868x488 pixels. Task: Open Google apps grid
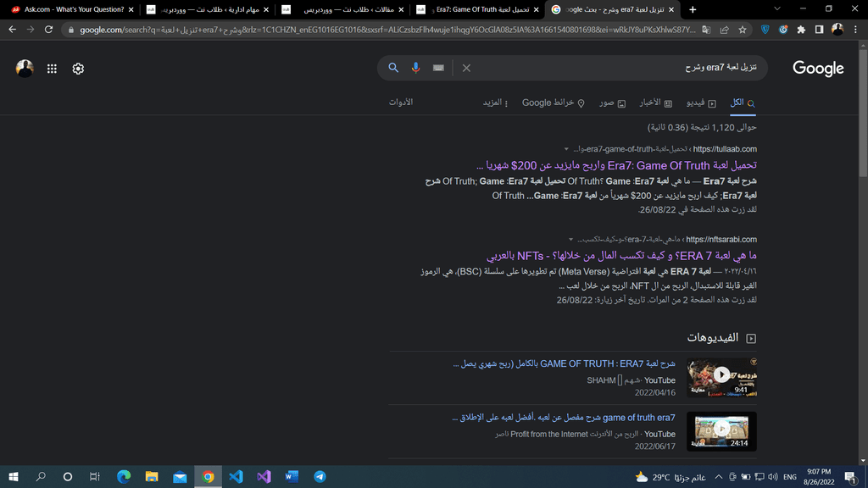52,69
